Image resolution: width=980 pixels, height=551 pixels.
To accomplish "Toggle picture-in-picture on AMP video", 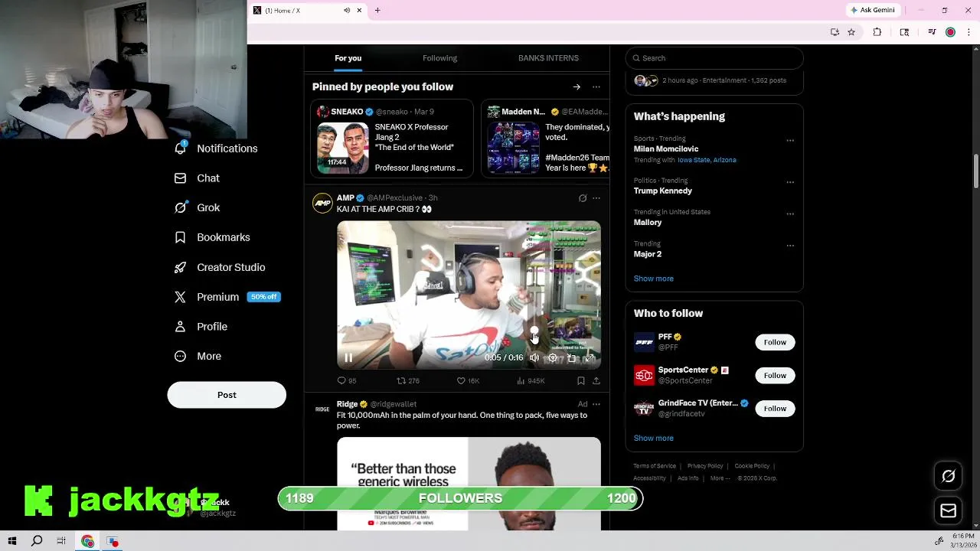I will [571, 357].
